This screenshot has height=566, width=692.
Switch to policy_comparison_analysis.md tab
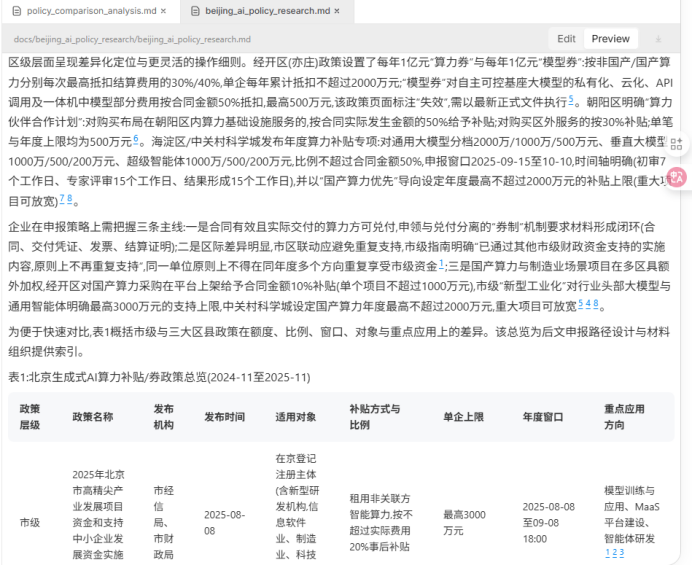pos(91,10)
